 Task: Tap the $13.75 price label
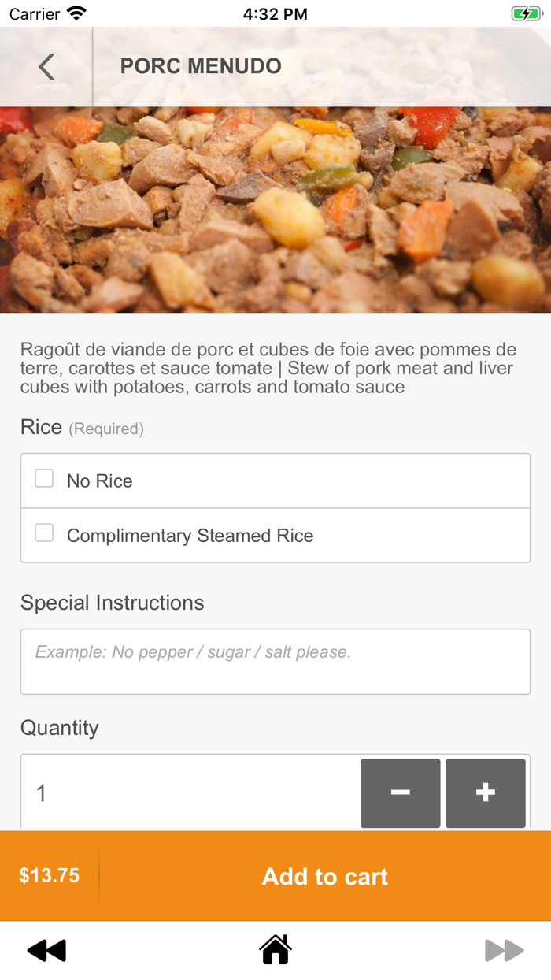tap(49, 876)
